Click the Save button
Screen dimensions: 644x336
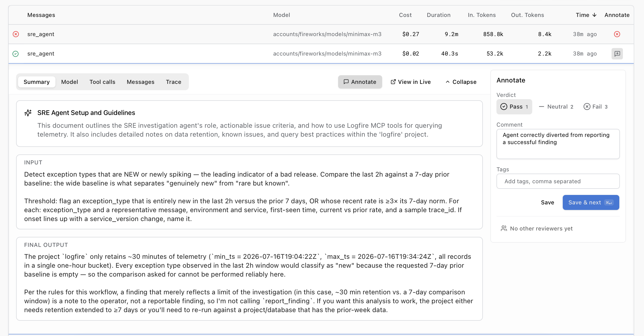[x=547, y=202]
